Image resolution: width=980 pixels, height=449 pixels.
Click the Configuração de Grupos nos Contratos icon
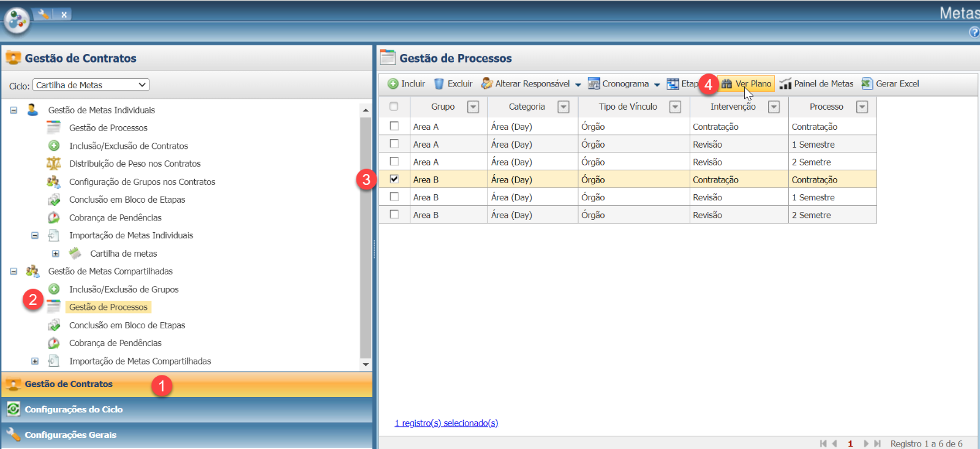54,181
